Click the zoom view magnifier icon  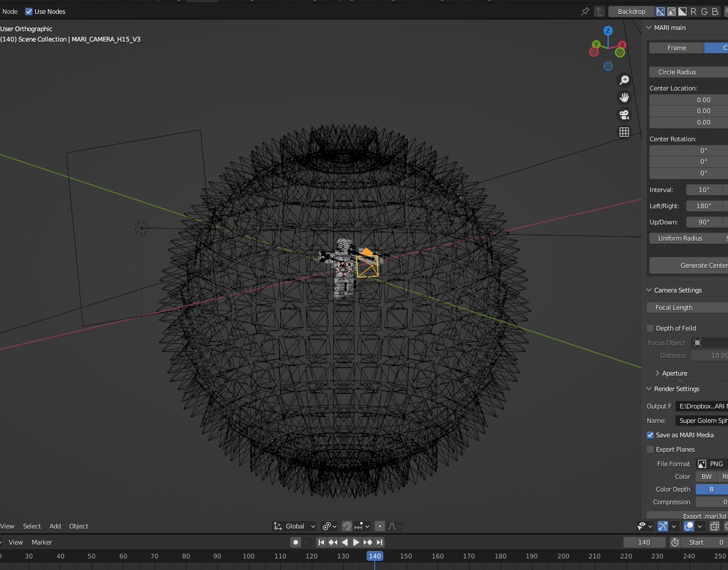point(624,80)
